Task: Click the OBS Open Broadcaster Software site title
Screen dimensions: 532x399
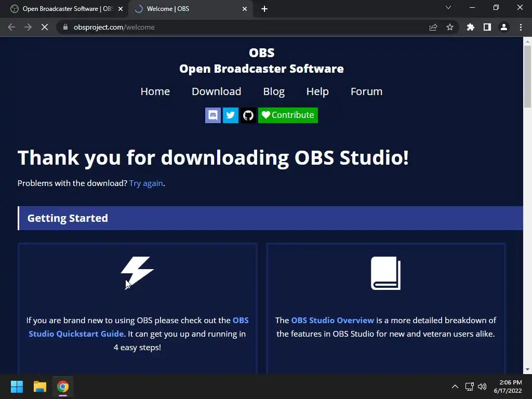Action: (x=262, y=61)
